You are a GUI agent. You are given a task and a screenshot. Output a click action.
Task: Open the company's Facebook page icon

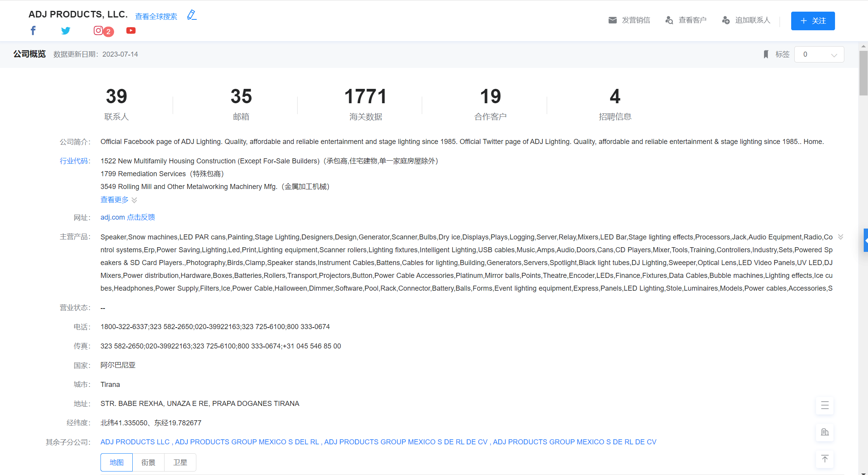33,31
